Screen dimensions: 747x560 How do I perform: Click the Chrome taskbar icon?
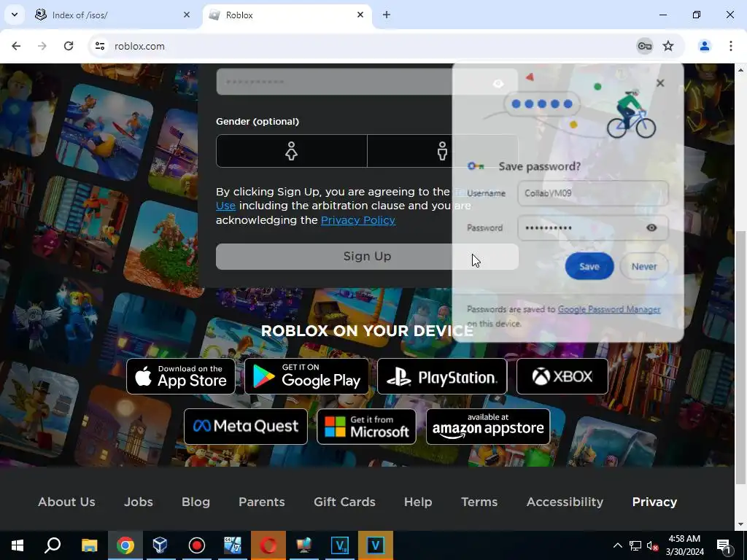click(125, 545)
